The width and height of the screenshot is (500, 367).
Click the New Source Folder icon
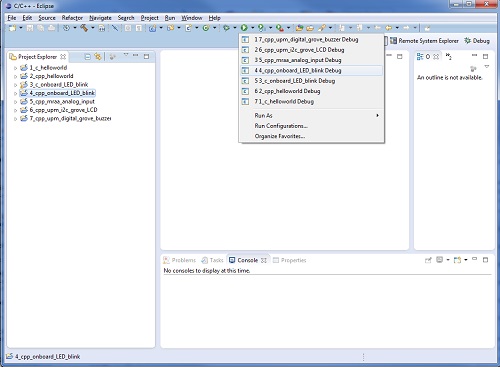point(171,28)
